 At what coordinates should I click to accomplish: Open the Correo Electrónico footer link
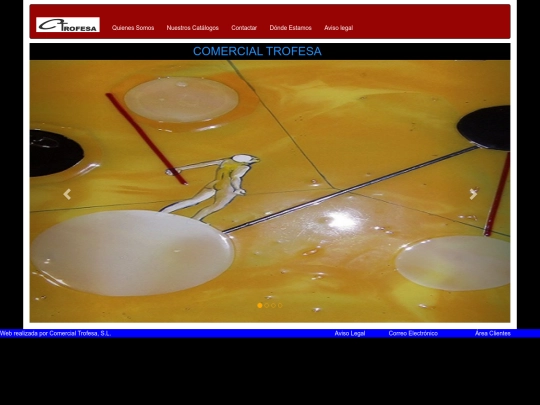coord(413,333)
